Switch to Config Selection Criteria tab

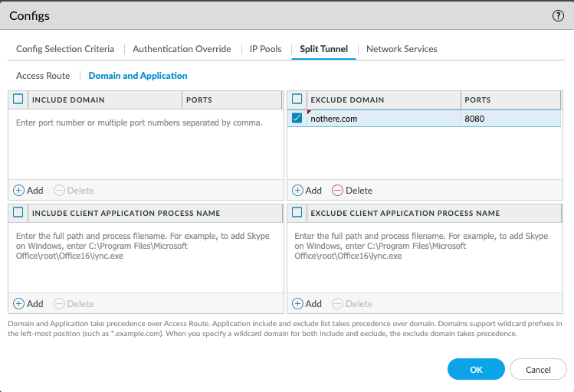click(x=65, y=49)
